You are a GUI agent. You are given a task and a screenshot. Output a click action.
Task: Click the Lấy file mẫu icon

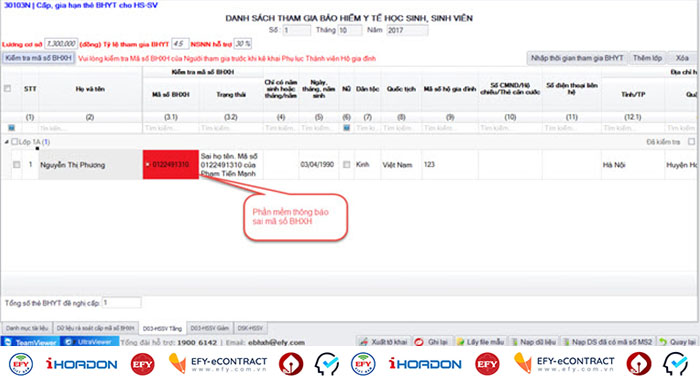click(x=460, y=342)
